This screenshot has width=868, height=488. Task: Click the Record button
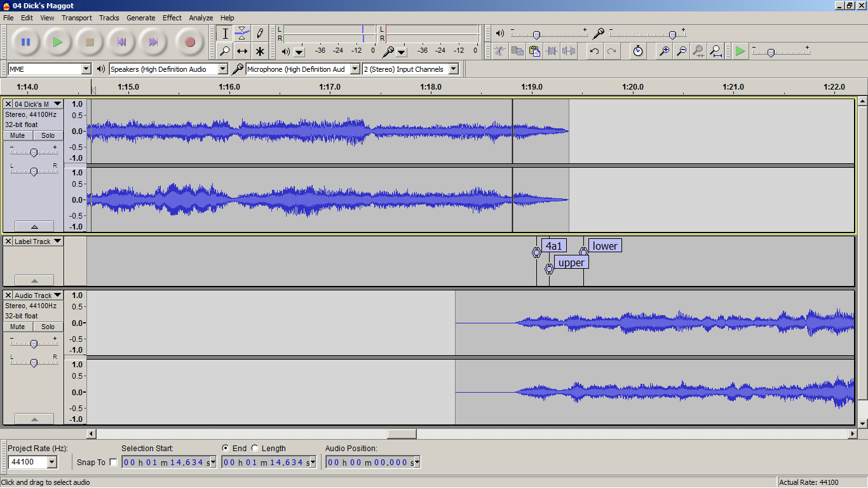[x=189, y=43]
